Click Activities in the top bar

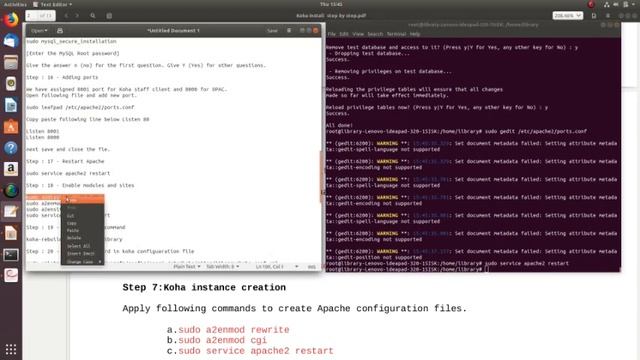pos(15,4)
